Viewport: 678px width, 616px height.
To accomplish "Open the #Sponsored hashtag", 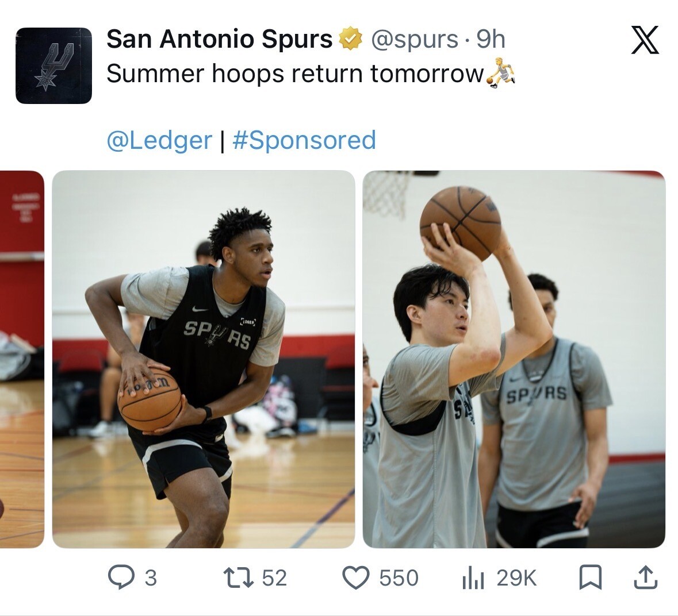I will coord(304,140).
